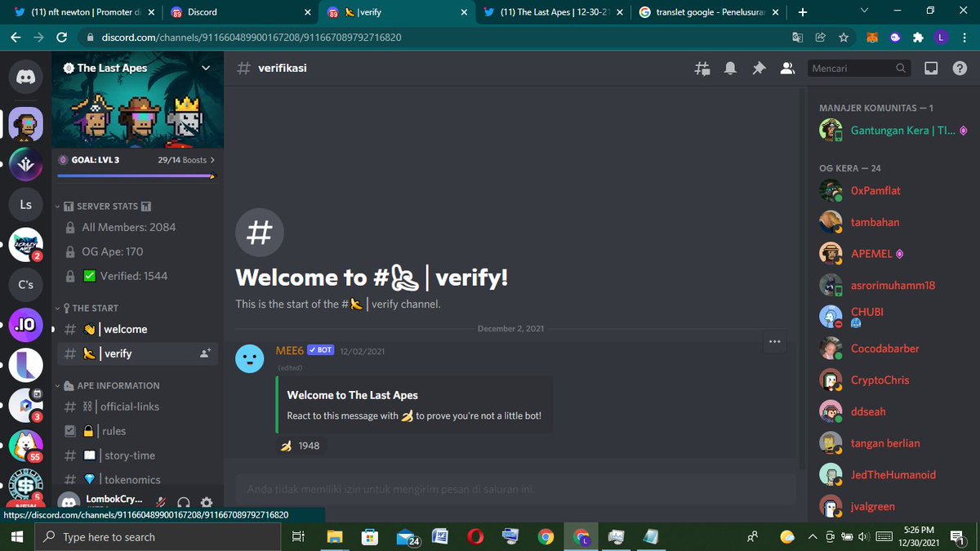
Task: Click the Mencari search field
Action: 859,69
